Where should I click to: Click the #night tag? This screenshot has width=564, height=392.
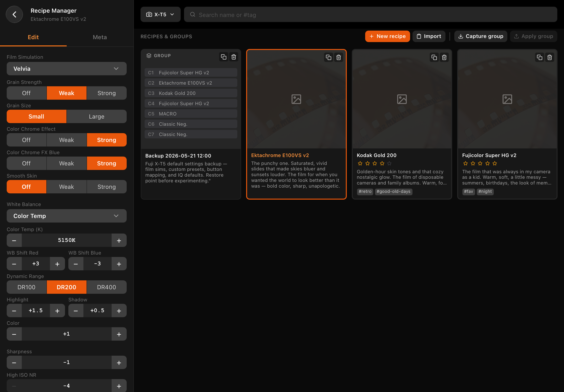[485, 192]
